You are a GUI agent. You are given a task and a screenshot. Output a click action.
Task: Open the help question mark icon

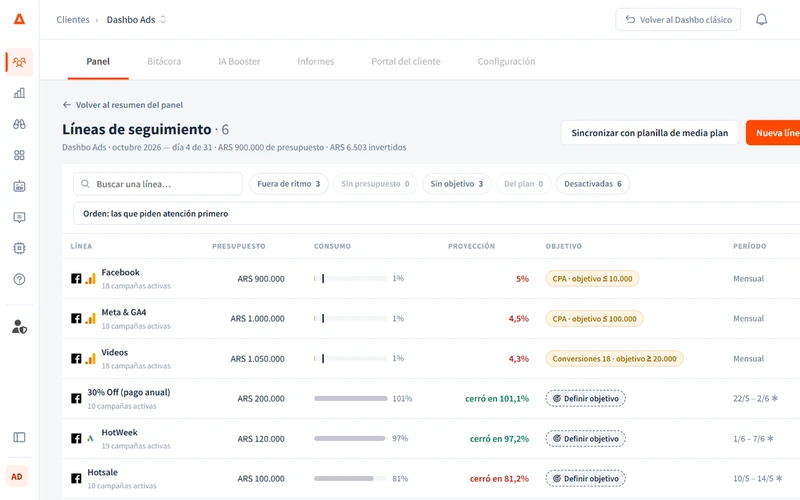(x=19, y=280)
